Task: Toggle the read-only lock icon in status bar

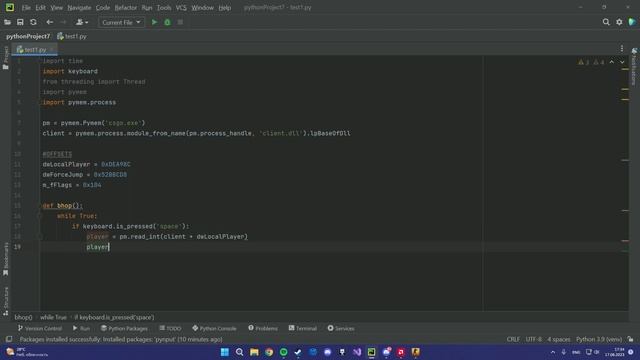Action: (x=631, y=339)
